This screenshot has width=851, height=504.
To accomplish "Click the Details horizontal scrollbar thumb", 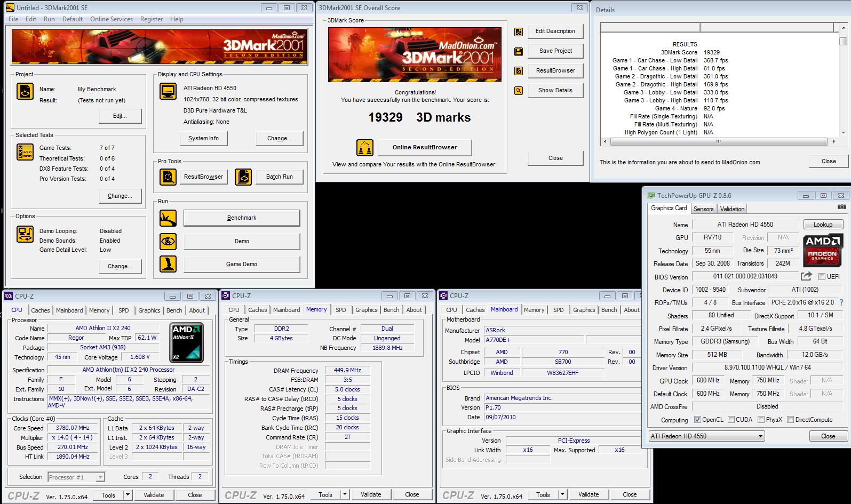I will [719, 142].
